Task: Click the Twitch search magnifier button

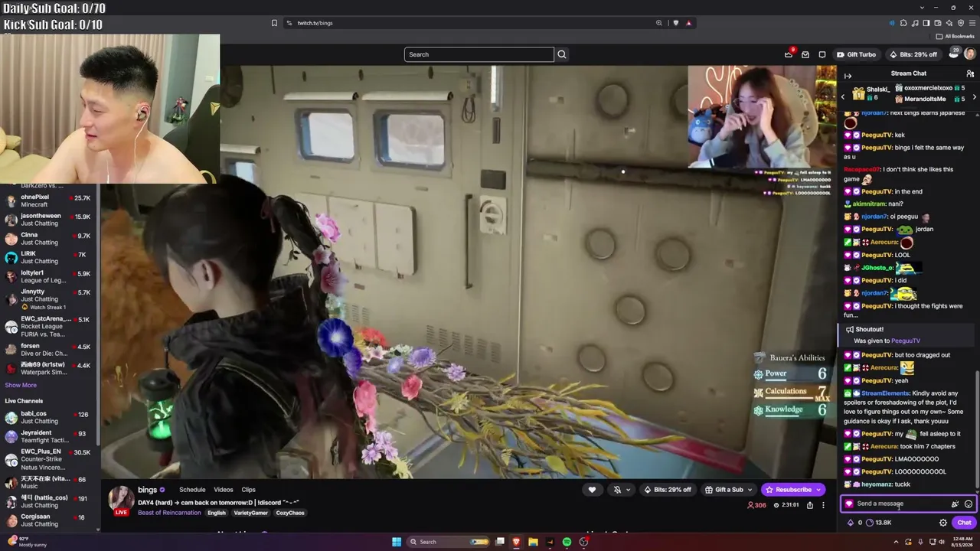Action: [562, 54]
